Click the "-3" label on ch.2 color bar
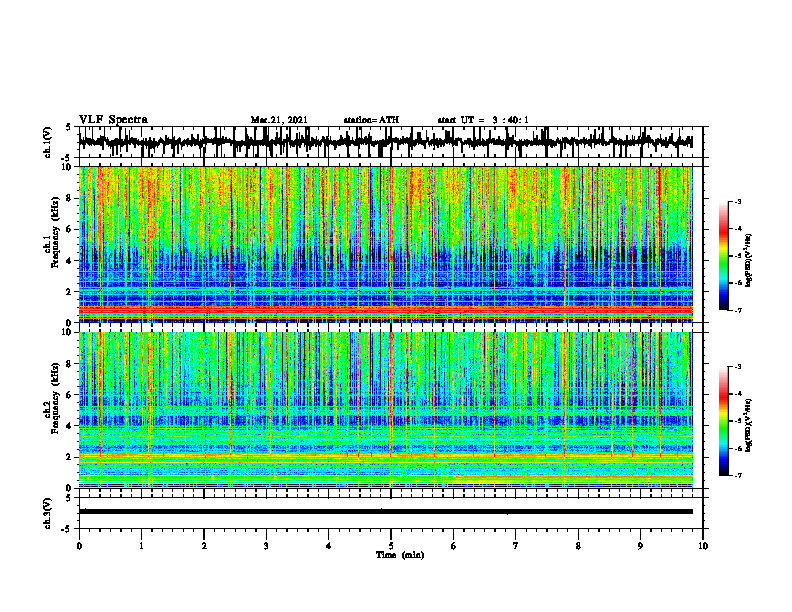Image resolution: width=792 pixels, height=612 pixels. click(737, 367)
